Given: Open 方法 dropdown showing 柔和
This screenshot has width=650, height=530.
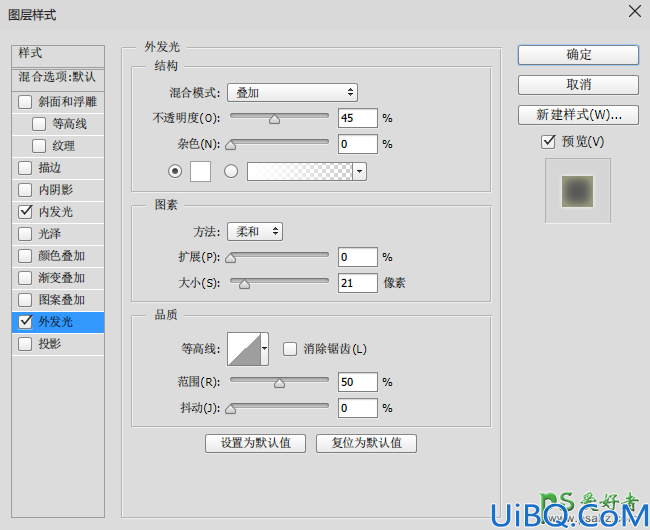Looking at the screenshot, I should [x=255, y=231].
